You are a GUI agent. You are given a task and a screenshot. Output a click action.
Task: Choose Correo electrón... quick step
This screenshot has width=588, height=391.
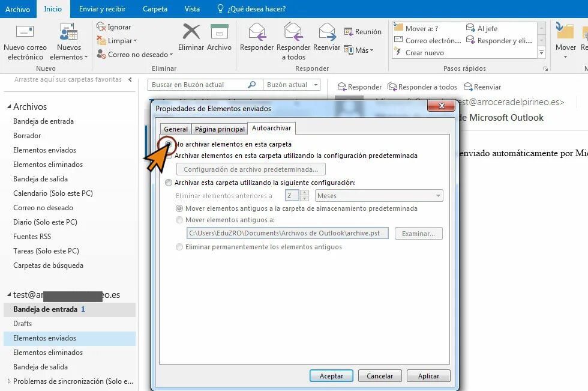428,40
